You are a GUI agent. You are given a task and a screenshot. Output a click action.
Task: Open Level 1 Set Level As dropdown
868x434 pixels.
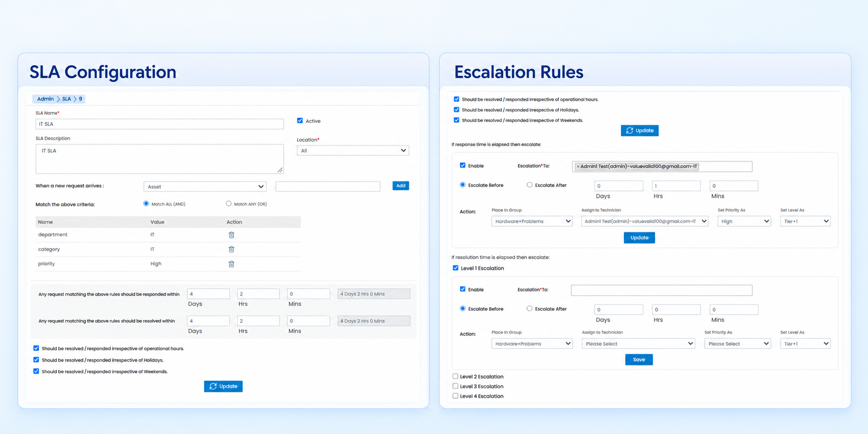(x=805, y=343)
